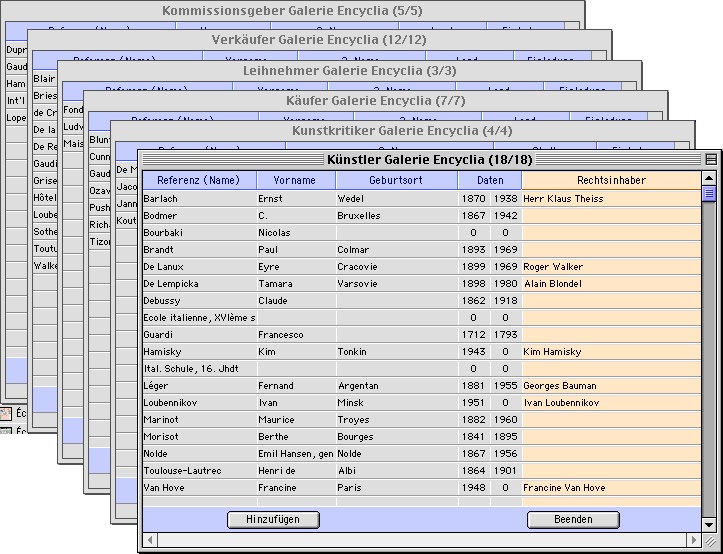Click Int'l row in the Kommissionsgeber window
The height and width of the screenshot is (554, 723).
[16, 101]
